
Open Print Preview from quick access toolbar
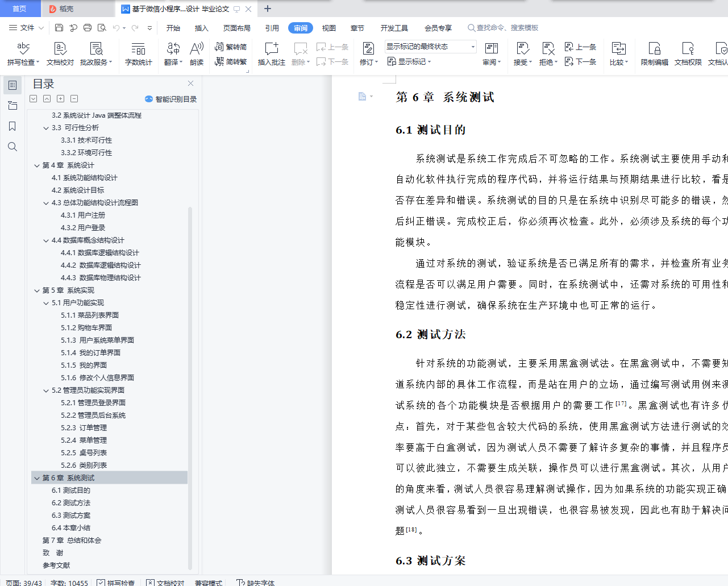tap(102, 27)
